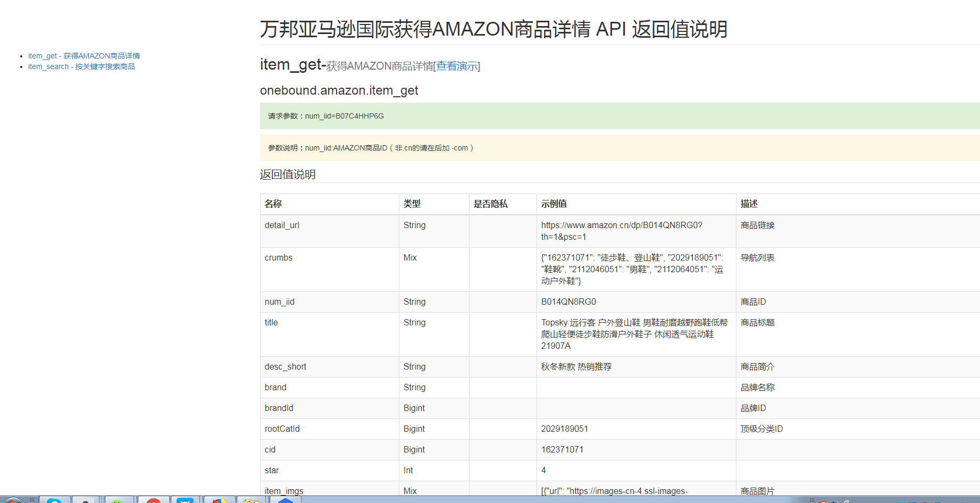Screen dimensions: 980x503
Task: Click the crumbs example JSON value
Action: point(632,269)
